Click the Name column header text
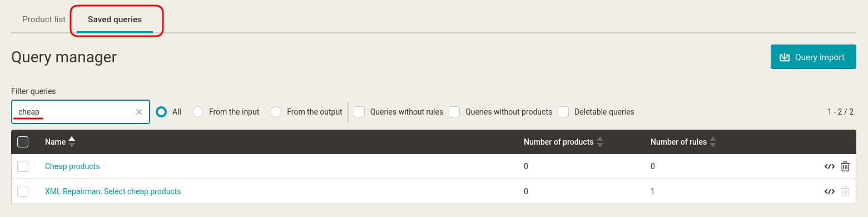 [x=56, y=142]
